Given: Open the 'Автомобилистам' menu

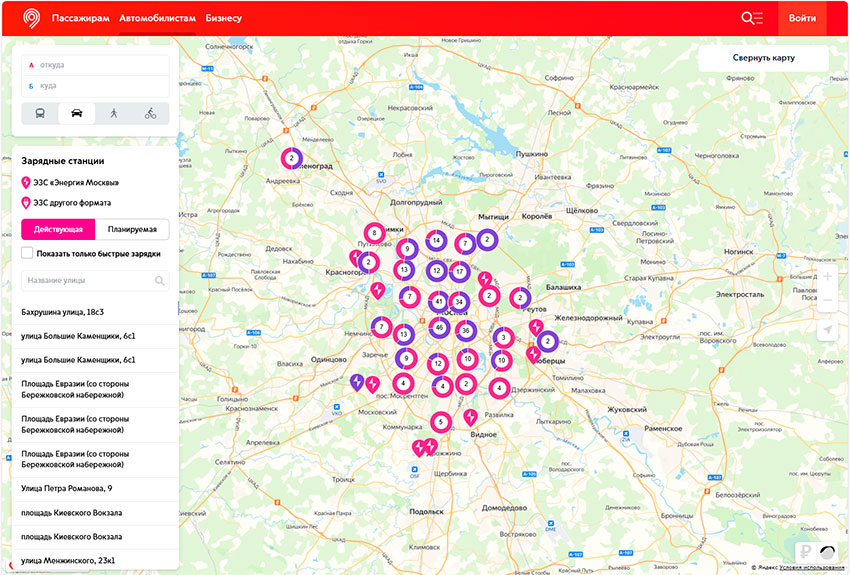Looking at the screenshot, I should (x=157, y=18).
